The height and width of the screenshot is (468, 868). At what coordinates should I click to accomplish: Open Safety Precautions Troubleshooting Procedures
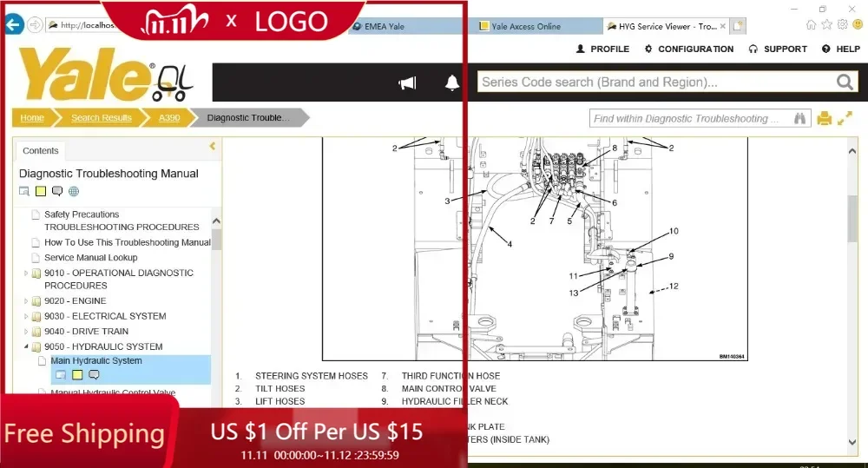pos(122,221)
